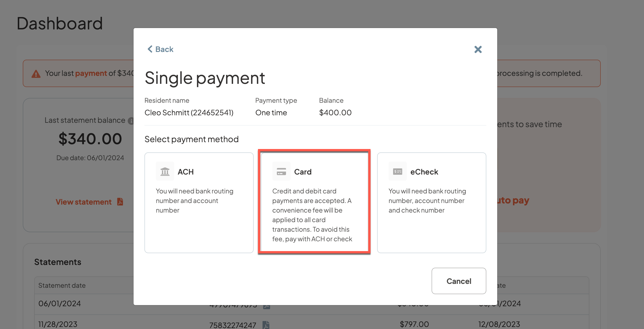Close the Single payment dialog with X

[x=478, y=49]
